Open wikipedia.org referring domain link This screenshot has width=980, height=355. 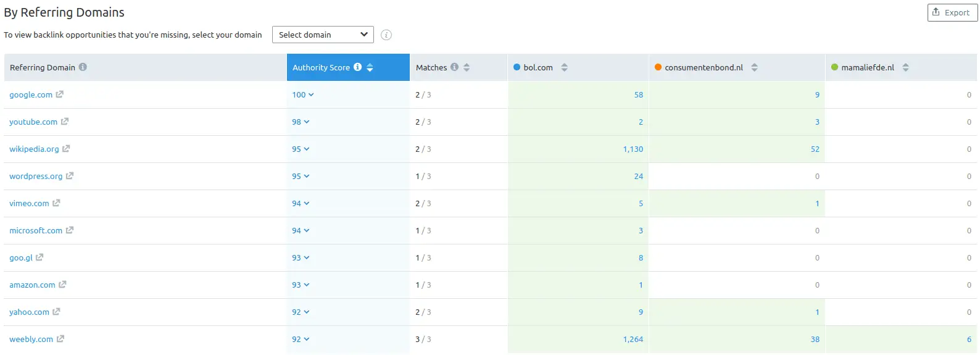34,149
